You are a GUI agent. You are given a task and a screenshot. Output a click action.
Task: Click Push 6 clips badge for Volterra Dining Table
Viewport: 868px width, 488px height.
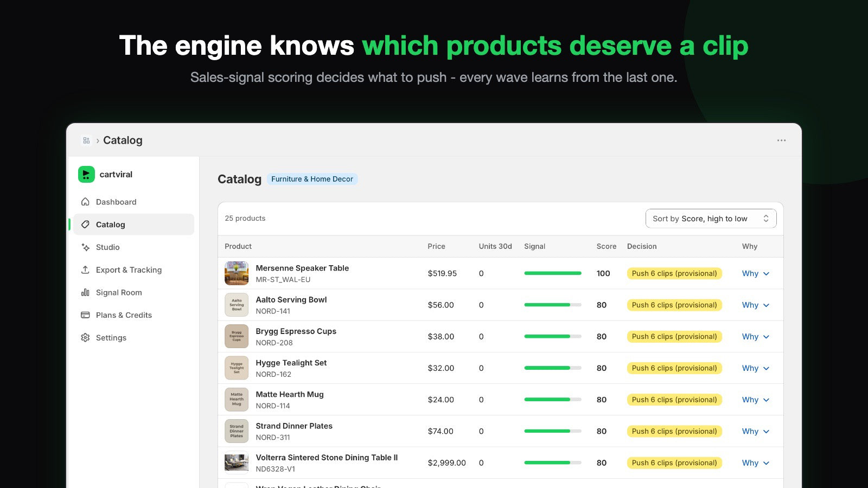point(674,463)
